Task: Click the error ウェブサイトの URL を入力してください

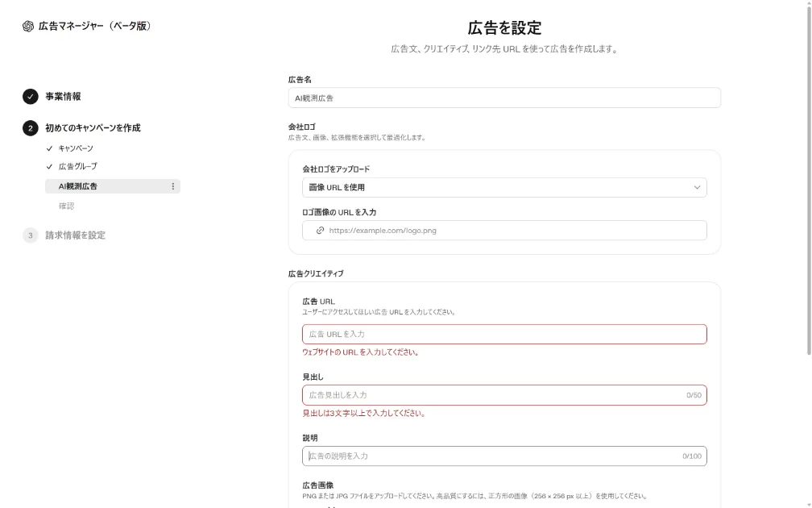Action: [x=361, y=352]
